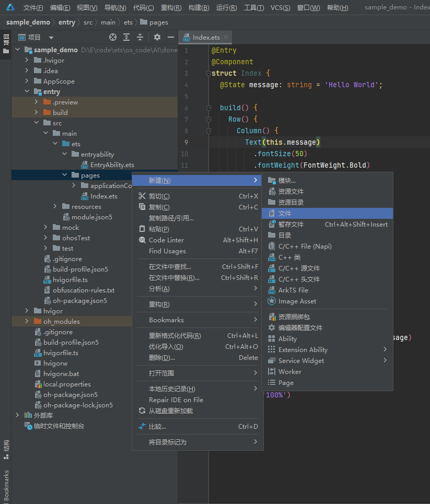
Task: Click the ArkTS File icon
Action: (272, 290)
